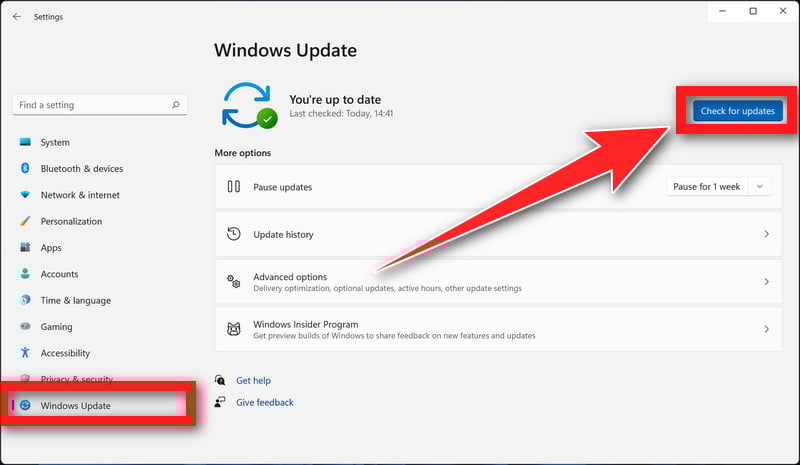Click the Windows Update sidebar icon

point(25,405)
